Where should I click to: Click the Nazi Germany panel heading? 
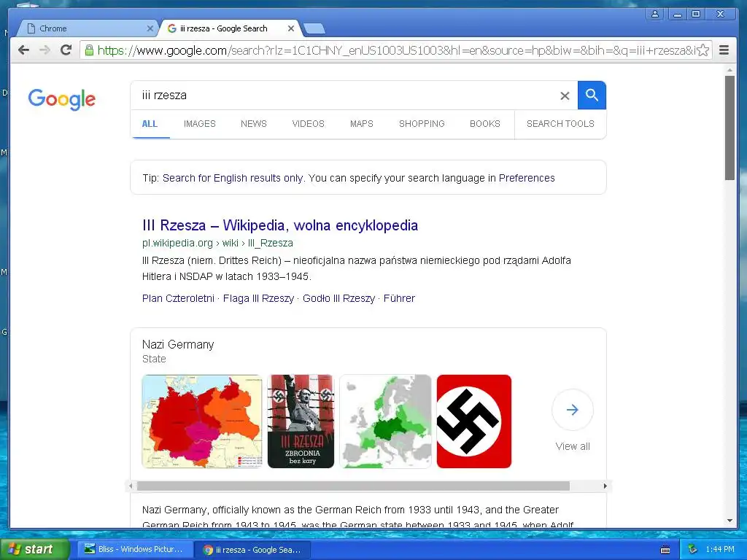(x=178, y=344)
